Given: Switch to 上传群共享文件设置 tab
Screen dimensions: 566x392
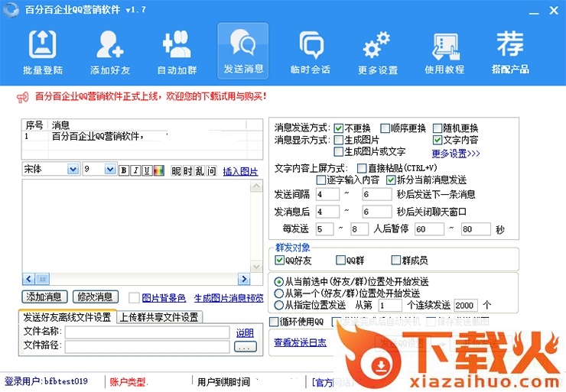Looking at the screenshot, I should pyautogui.click(x=159, y=317).
